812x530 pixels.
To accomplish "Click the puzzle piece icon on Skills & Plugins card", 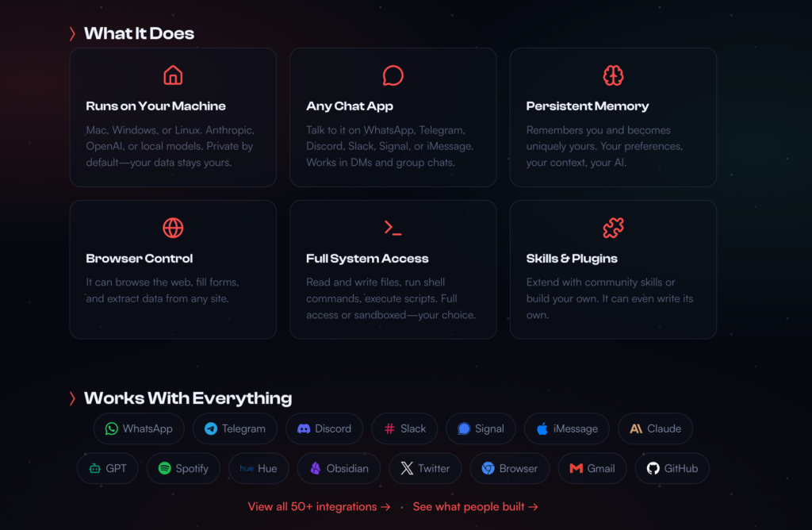I will pos(613,228).
